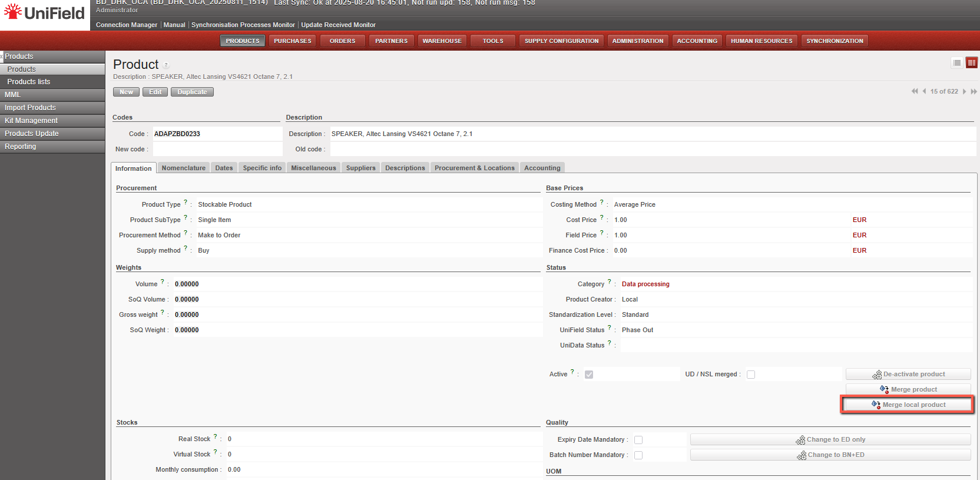Screen dimensions: 980x480
Task: Open Data processing category link
Action: 645,284
